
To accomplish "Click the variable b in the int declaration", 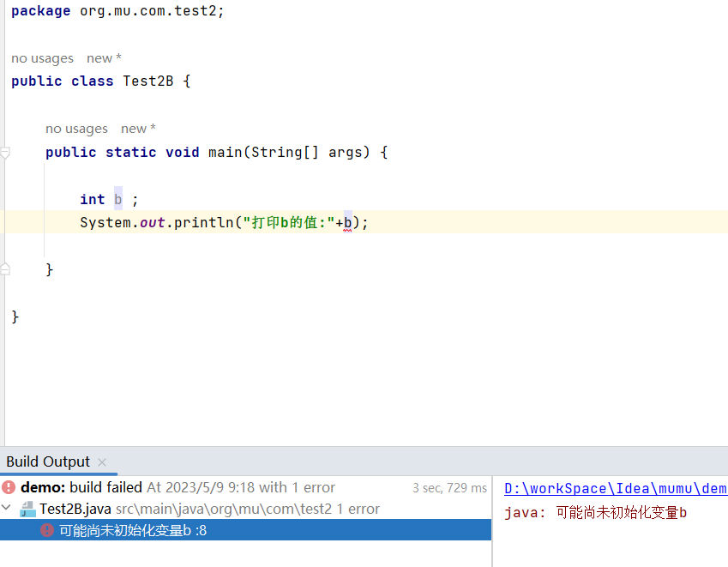I will [x=118, y=199].
